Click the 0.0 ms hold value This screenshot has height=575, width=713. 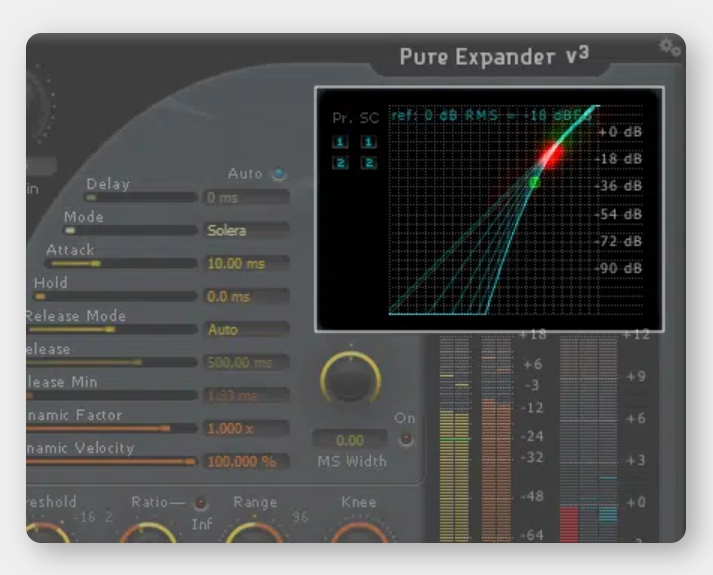[x=246, y=296]
